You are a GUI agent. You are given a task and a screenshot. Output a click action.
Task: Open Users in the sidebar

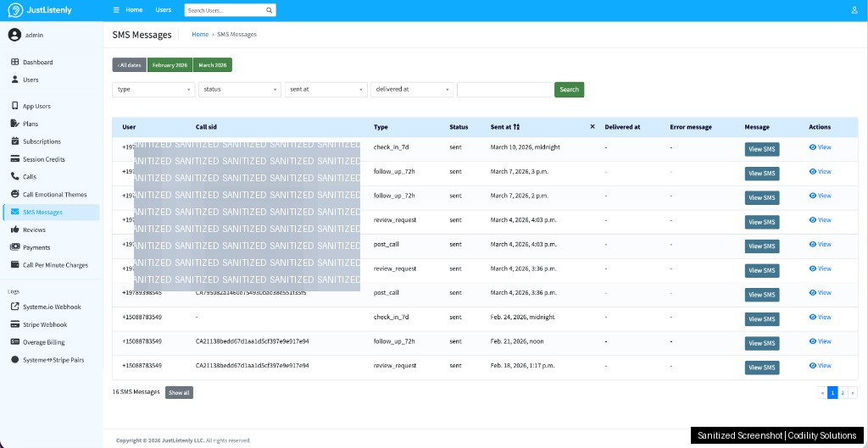[x=31, y=80]
